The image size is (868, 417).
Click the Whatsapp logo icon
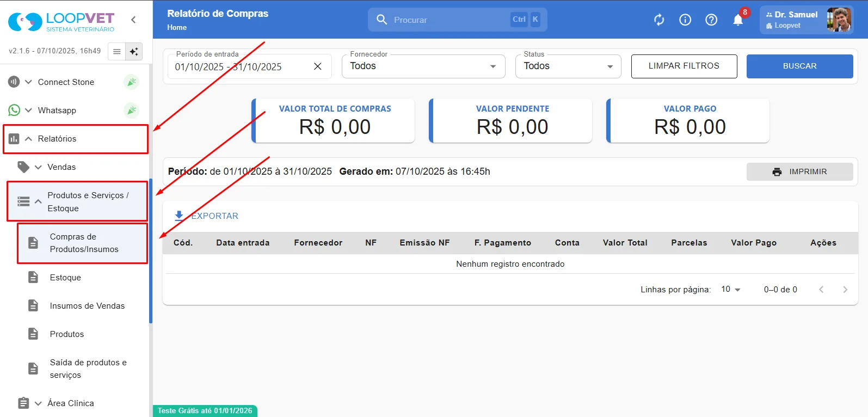click(14, 110)
